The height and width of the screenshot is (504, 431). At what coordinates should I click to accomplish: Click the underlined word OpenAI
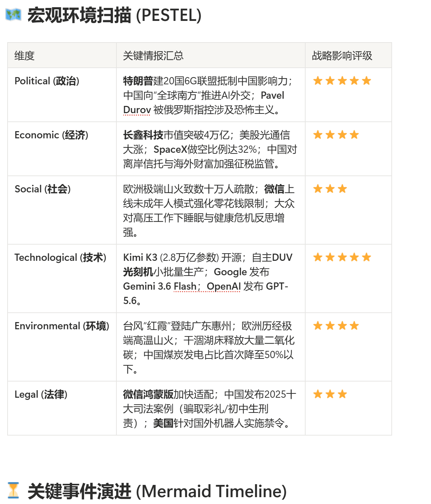point(223,286)
